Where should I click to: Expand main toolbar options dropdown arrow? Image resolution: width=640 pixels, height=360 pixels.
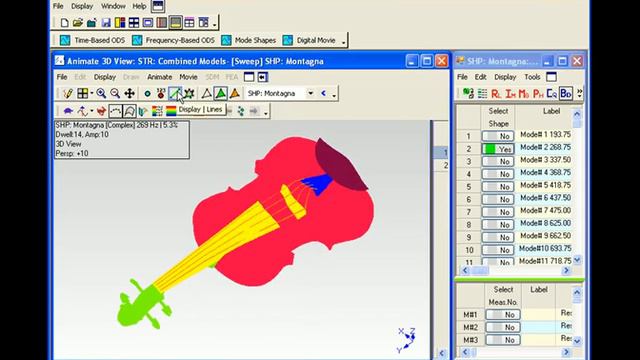click(215, 24)
